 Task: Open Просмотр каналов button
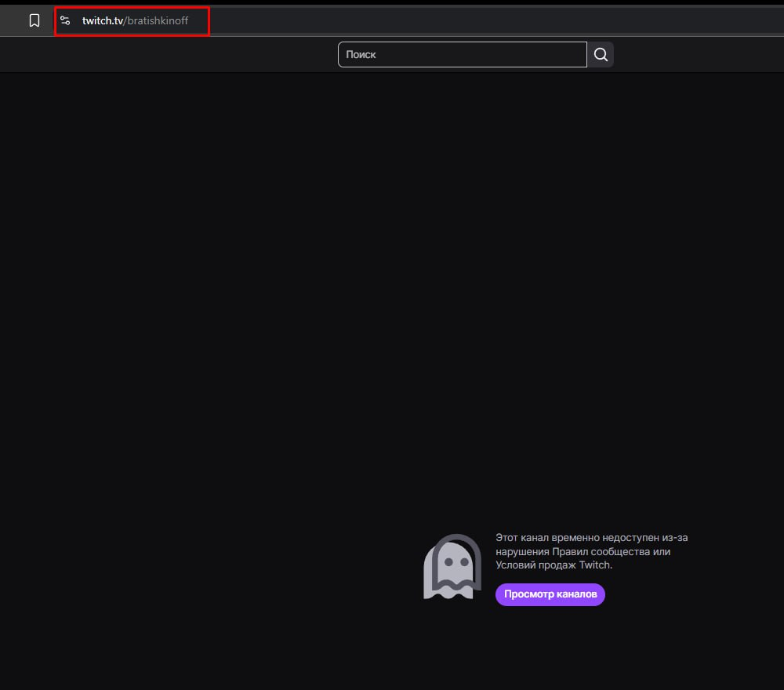pyautogui.click(x=550, y=594)
